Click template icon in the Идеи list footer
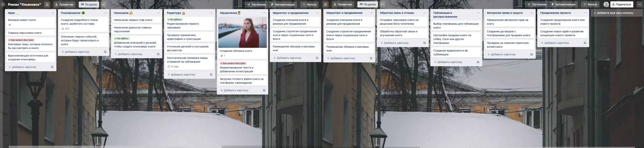The image size is (644, 148). 52,67
